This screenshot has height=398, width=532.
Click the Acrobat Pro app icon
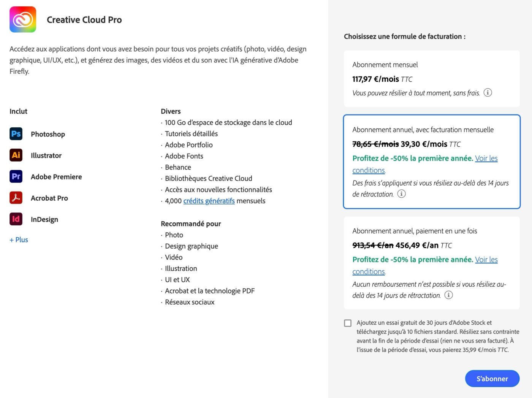coord(16,198)
